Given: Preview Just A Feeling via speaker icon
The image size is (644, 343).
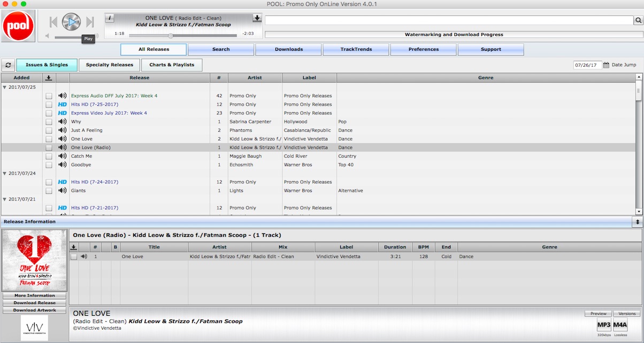Looking at the screenshot, I should pos(63,130).
